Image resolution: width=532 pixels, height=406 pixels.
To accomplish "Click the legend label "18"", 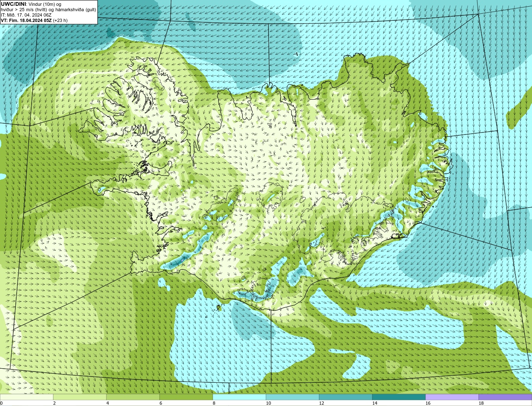I will [481, 403].
